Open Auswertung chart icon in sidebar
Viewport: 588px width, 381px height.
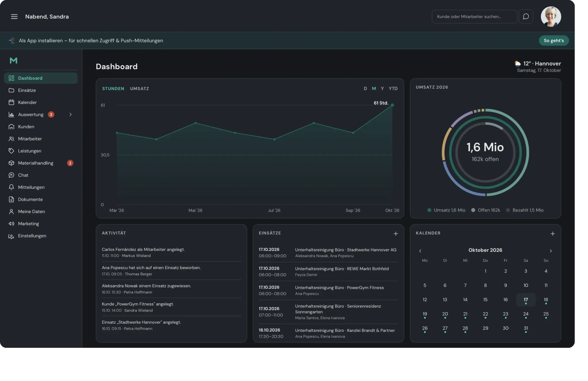11,115
